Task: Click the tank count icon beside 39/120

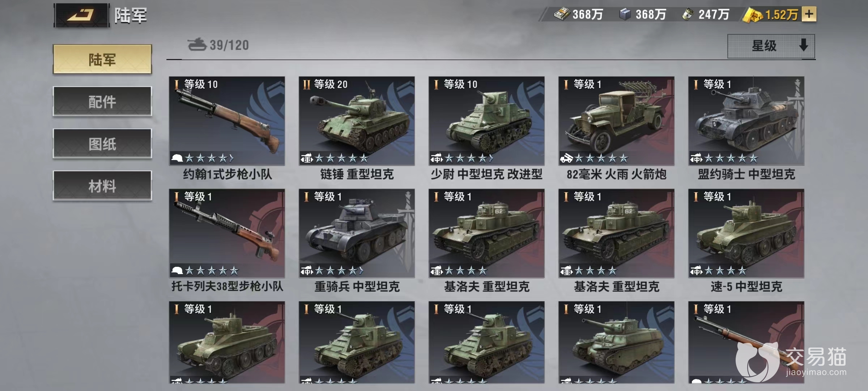Action: [x=197, y=45]
